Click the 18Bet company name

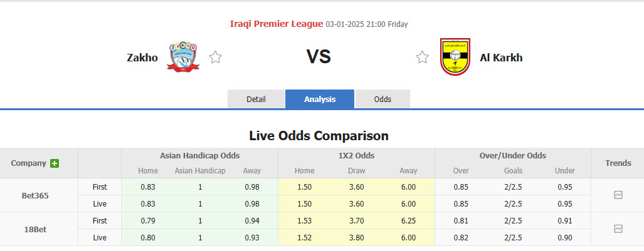[35, 229]
